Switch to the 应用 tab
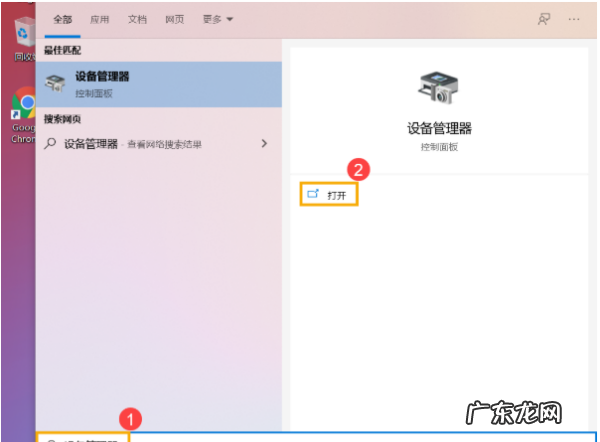Image resolution: width=600 pixels, height=442 pixels. (99, 20)
